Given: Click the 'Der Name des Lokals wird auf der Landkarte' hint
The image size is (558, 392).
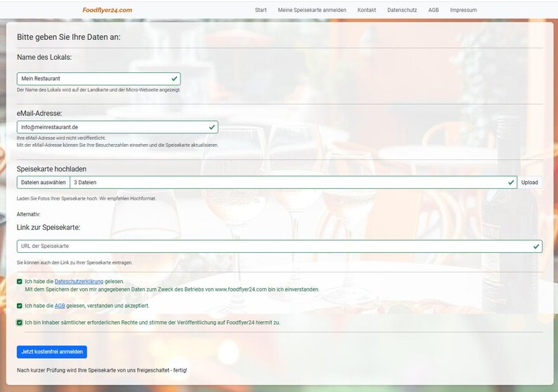Looking at the screenshot, I should click(x=98, y=90).
